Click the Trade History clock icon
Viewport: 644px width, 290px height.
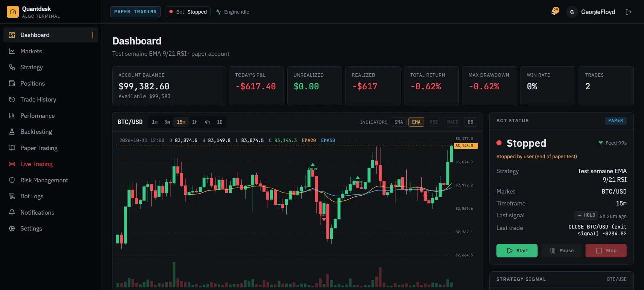(x=12, y=99)
